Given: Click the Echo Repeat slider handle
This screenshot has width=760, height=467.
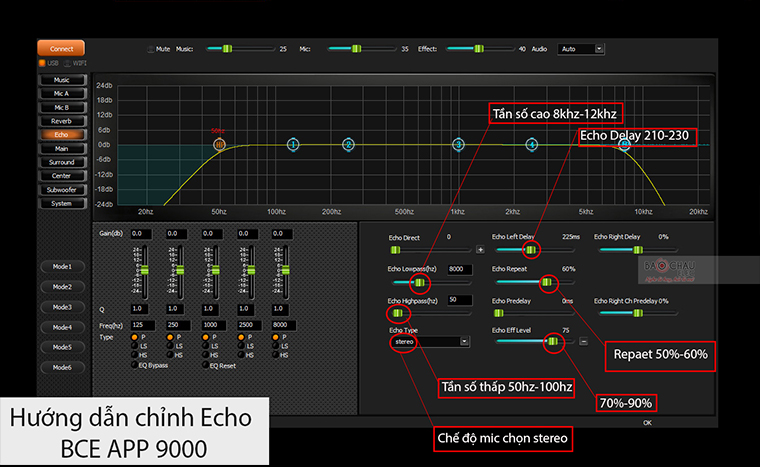Looking at the screenshot, I should (x=547, y=282).
